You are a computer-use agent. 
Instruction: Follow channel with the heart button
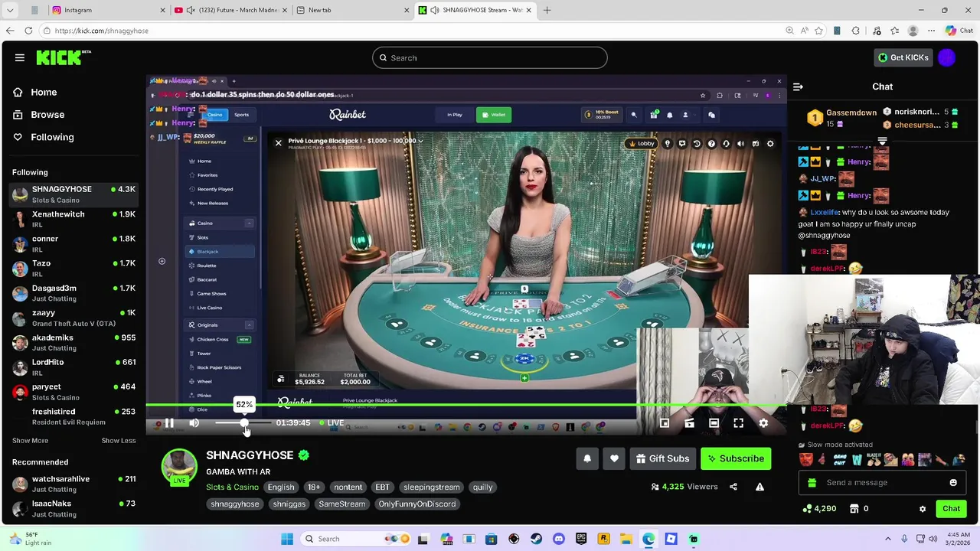click(x=614, y=458)
